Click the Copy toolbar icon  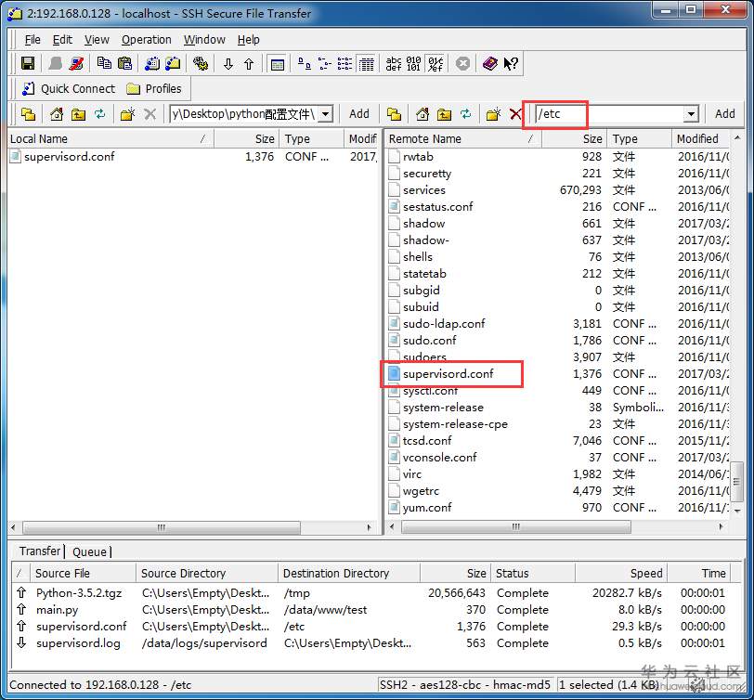click(x=104, y=63)
